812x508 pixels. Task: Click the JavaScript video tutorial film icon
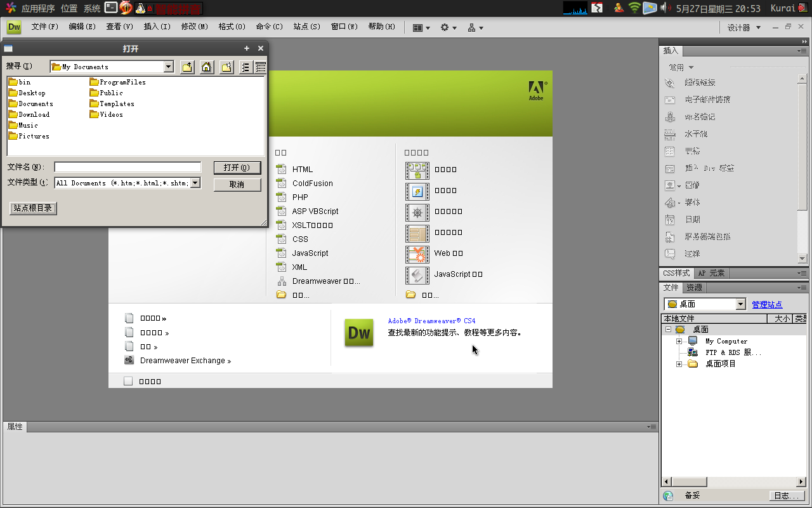[x=417, y=275]
